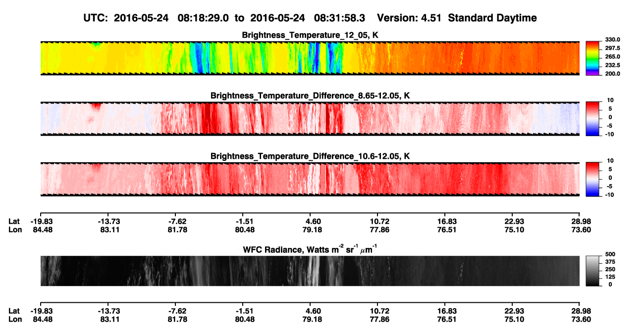Click the grayscale WFC Radiance colorbar
644x330 pixels.
click(x=592, y=271)
